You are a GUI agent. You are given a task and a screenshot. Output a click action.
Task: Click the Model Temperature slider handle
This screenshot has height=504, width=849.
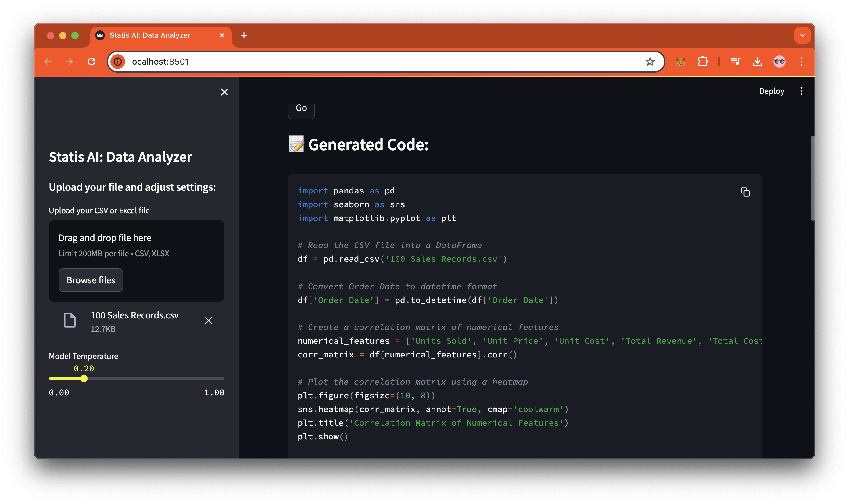(84, 378)
